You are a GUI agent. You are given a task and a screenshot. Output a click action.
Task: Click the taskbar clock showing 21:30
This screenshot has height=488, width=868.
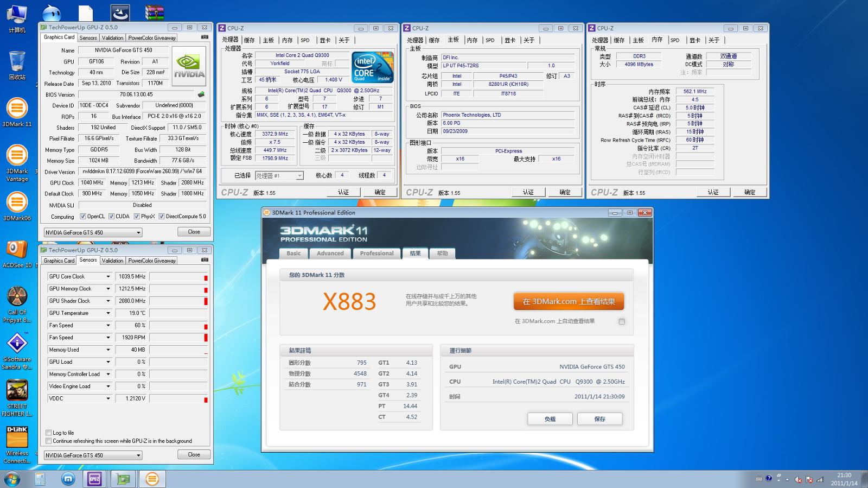[844, 479]
